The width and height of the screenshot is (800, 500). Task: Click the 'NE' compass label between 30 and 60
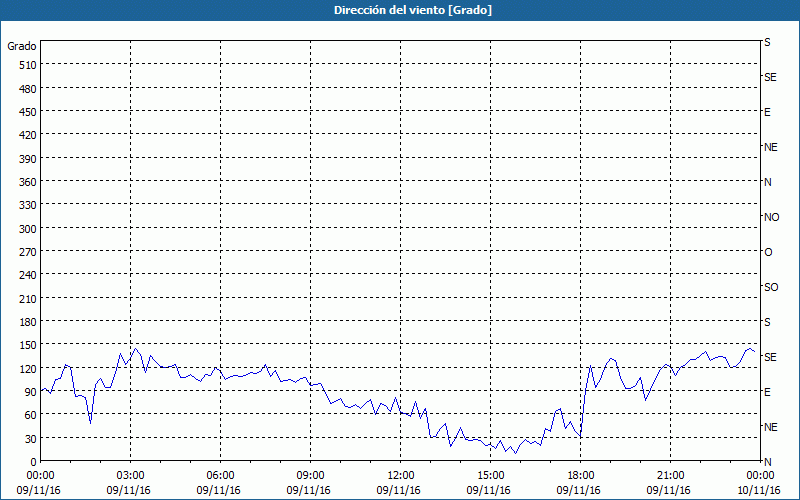point(771,427)
